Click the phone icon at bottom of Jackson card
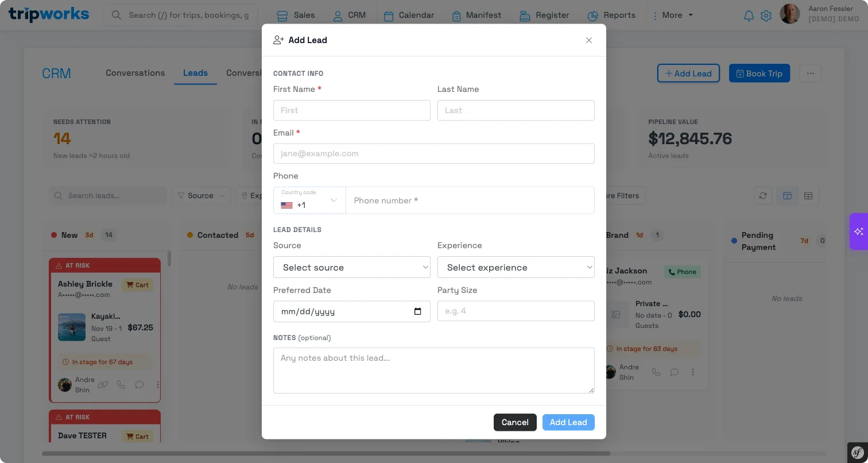Screen dimensions: 868x463 (x=656, y=372)
